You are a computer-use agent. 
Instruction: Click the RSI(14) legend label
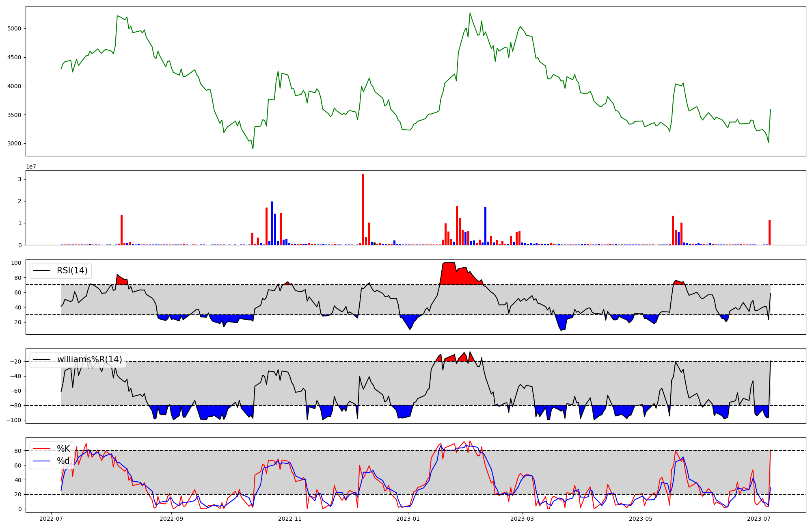pos(72,270)
